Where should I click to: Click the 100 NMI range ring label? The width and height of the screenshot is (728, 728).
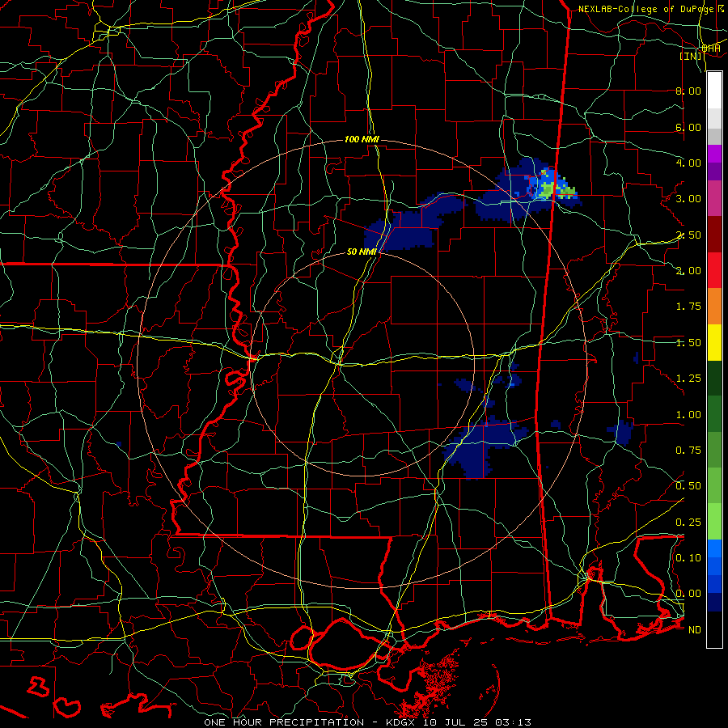(362, 139)
